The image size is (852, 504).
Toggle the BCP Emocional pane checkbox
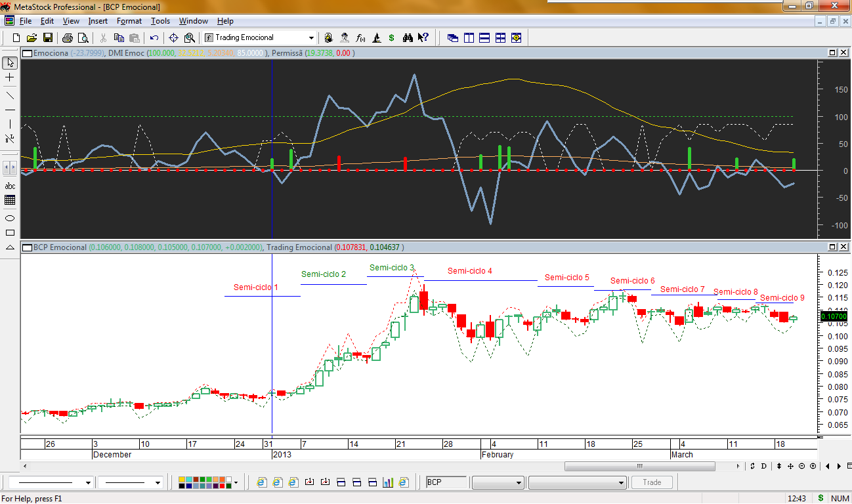coord(27,247)
